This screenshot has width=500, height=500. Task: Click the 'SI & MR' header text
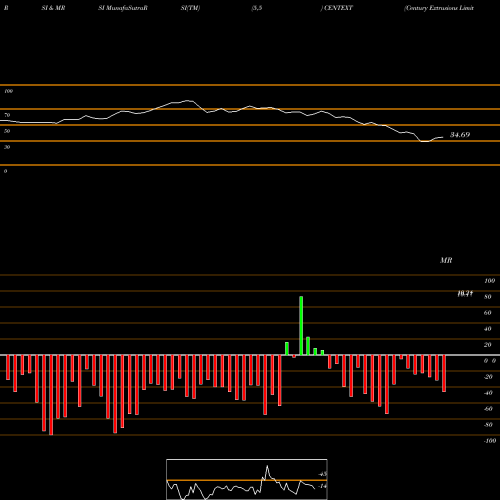point(53,8)
